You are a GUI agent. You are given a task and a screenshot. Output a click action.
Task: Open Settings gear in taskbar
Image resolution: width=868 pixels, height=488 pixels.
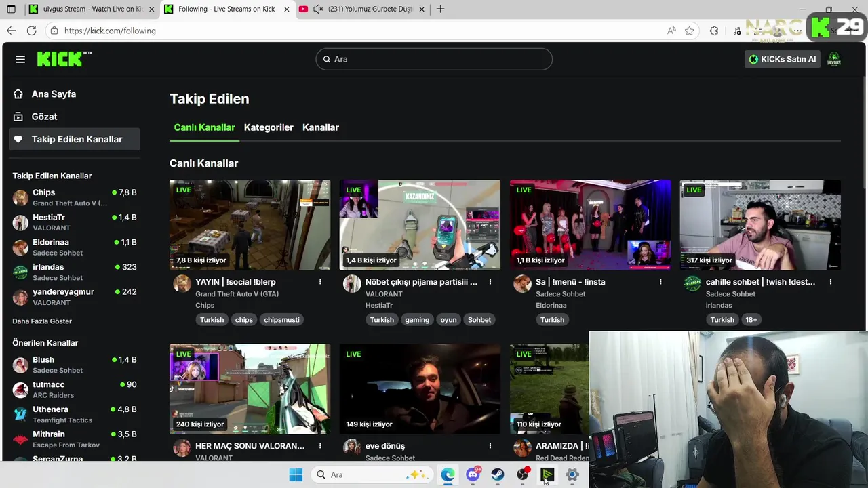(x=572, y=475)
